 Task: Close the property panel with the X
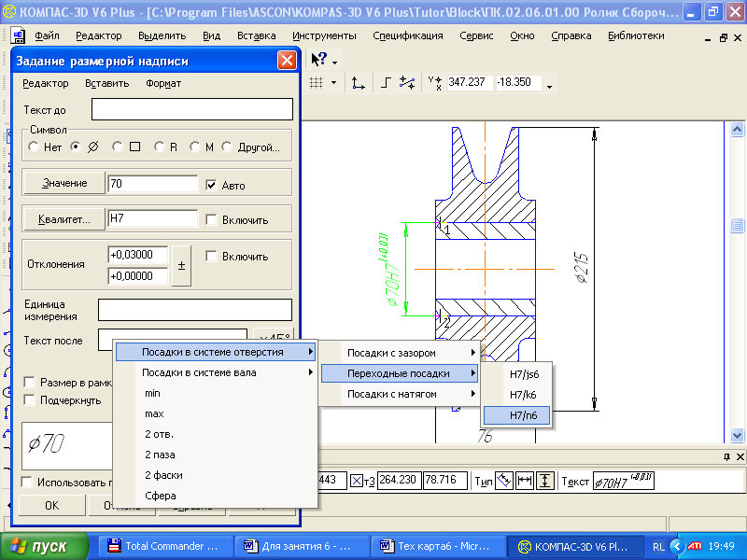click(x=740, y=456)
